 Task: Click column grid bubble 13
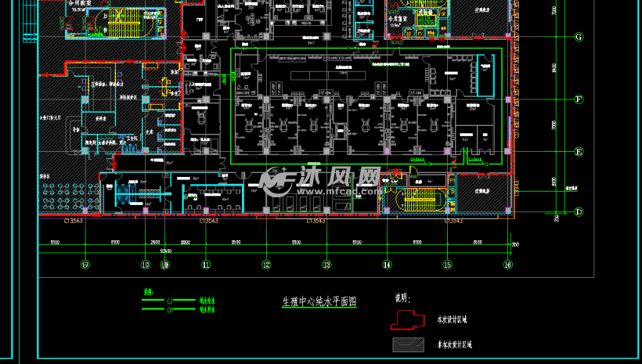pyautogui.click(x=326, y=265)
